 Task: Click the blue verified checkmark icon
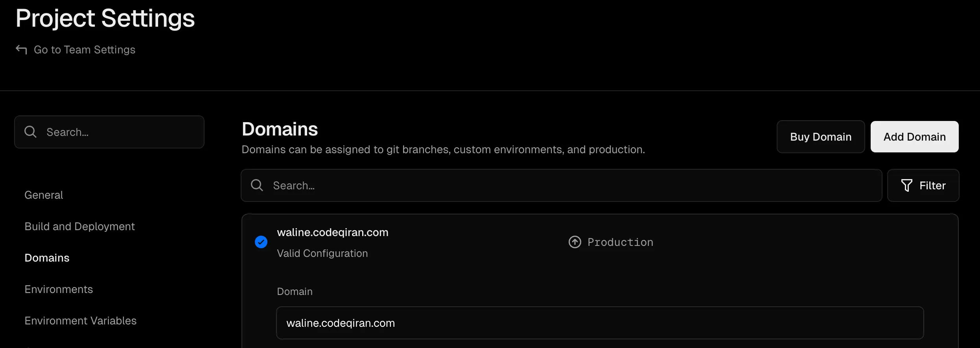click(x=261, y=242)
